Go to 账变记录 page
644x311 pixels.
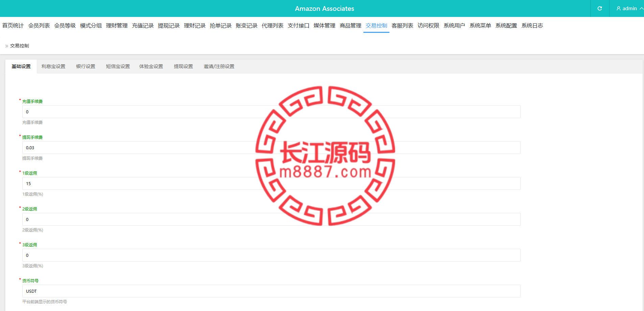[x=246, y=26]
